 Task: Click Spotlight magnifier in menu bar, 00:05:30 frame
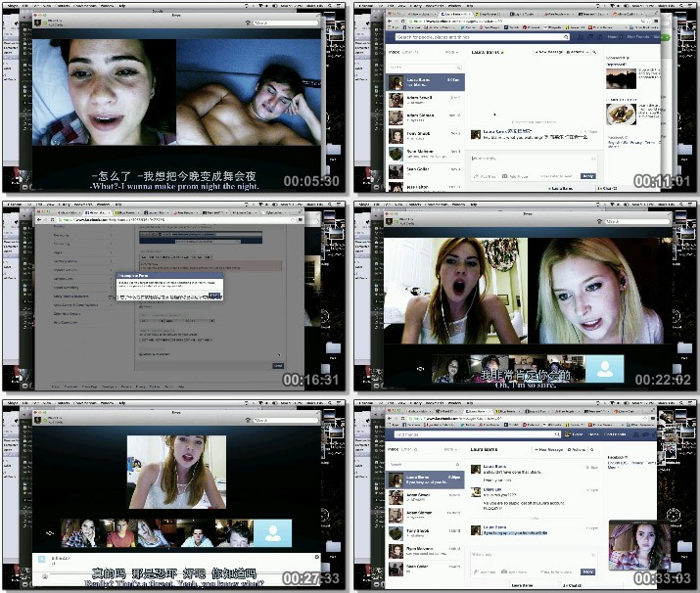330,5
